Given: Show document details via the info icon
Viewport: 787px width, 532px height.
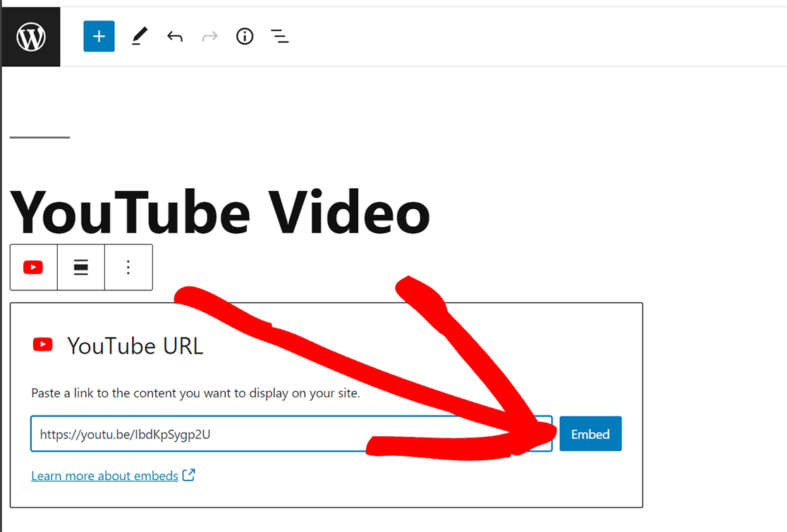Looking at the screenshot, I should point(244,36).
